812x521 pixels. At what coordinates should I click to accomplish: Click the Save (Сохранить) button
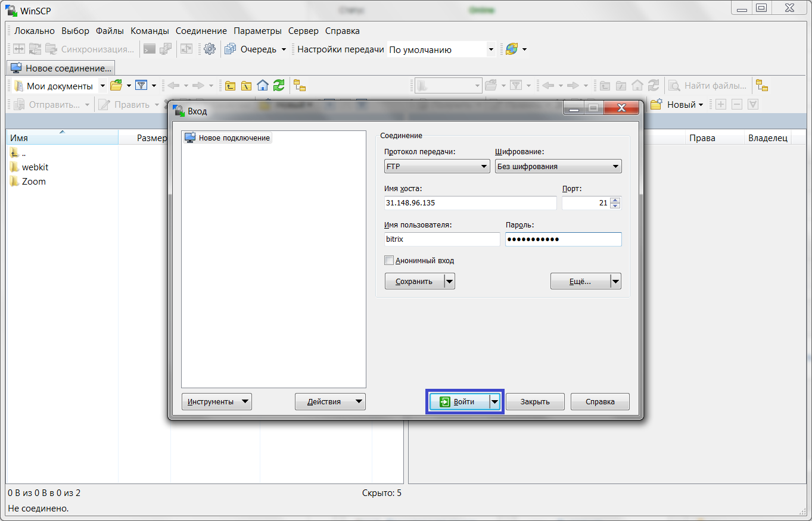coord(415,282)
